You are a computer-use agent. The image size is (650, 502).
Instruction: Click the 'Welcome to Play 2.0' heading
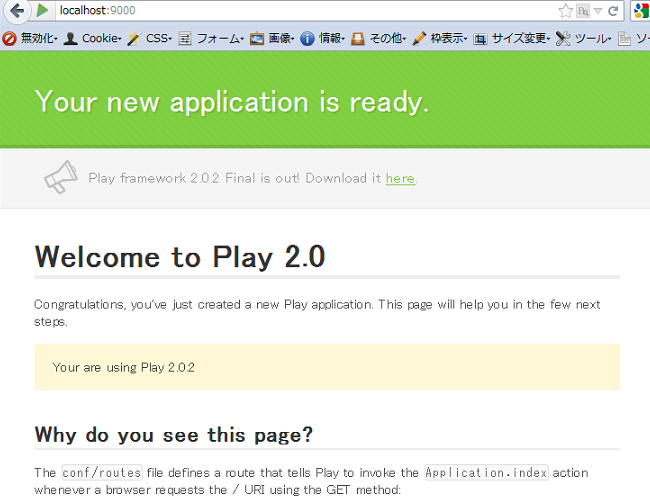(x=180, y=257)
